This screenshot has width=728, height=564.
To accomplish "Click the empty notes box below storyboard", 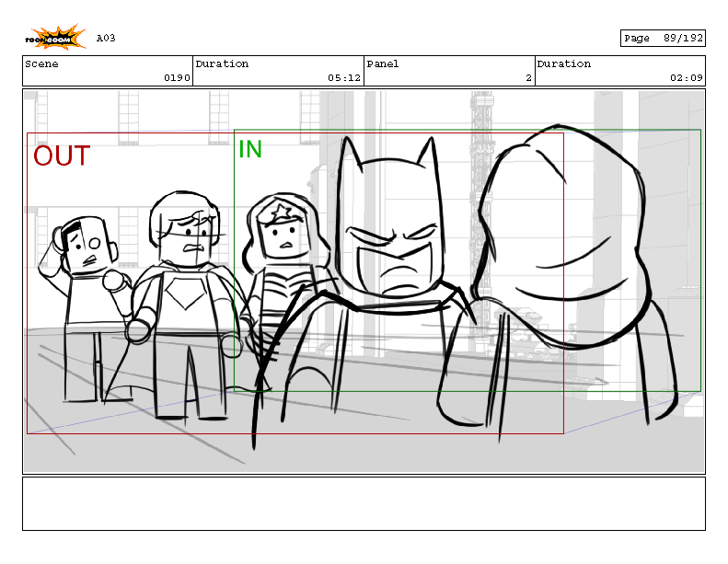I will [364, 503].
